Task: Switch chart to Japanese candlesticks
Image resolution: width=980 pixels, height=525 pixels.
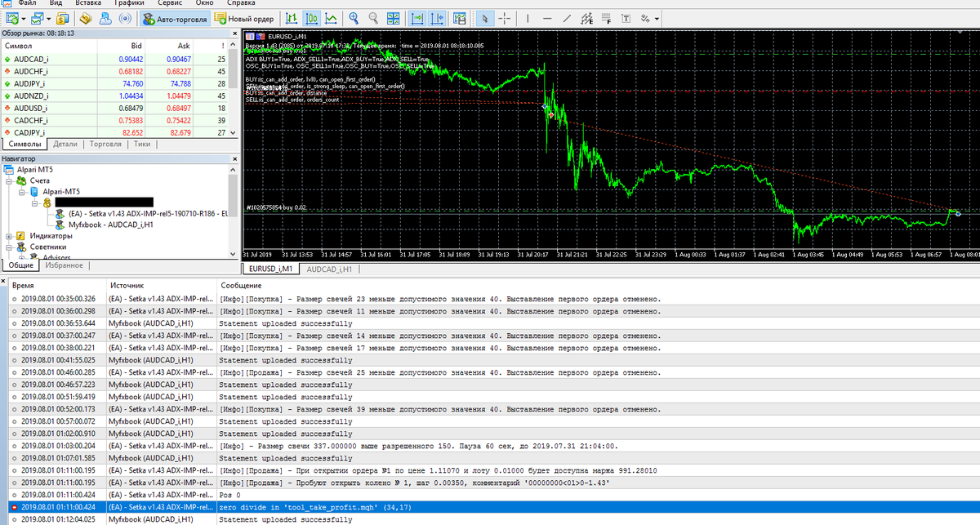Action: (312, 18)
